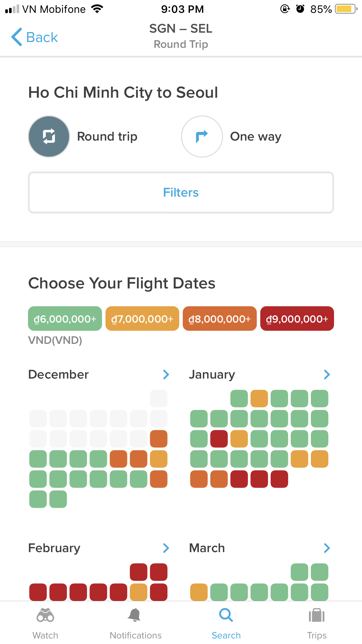Pick the single red day in January's third row
The image size is (362, 644).
click(x=219, y=439)
